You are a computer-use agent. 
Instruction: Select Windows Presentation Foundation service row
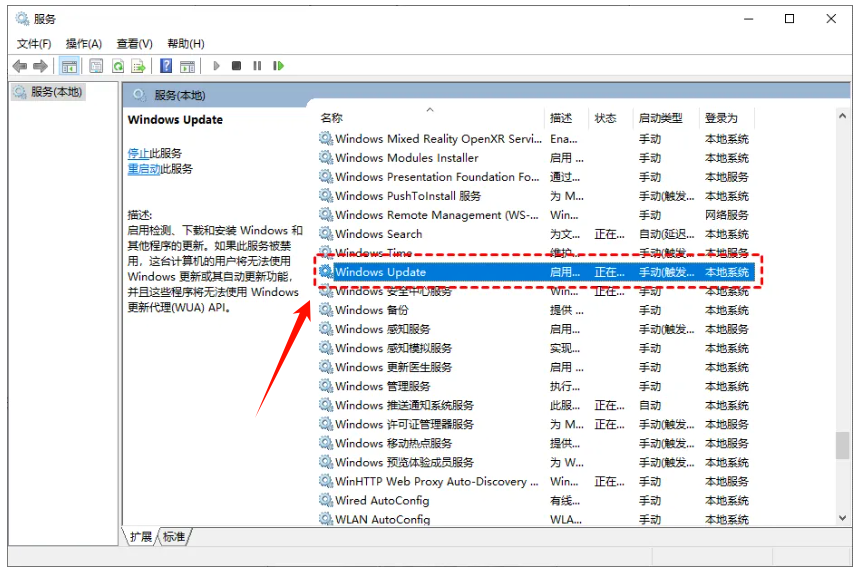coord(534,177)
